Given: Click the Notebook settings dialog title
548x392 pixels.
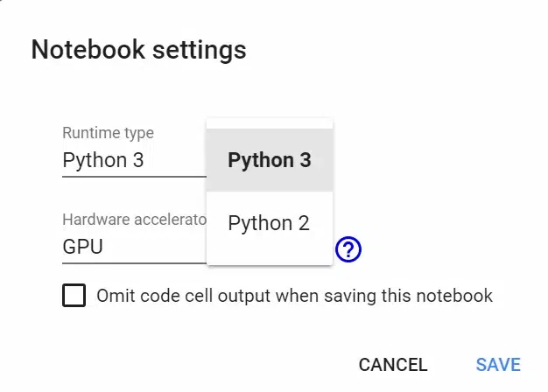Looking at the screenshot, I should tap(138, 50).
